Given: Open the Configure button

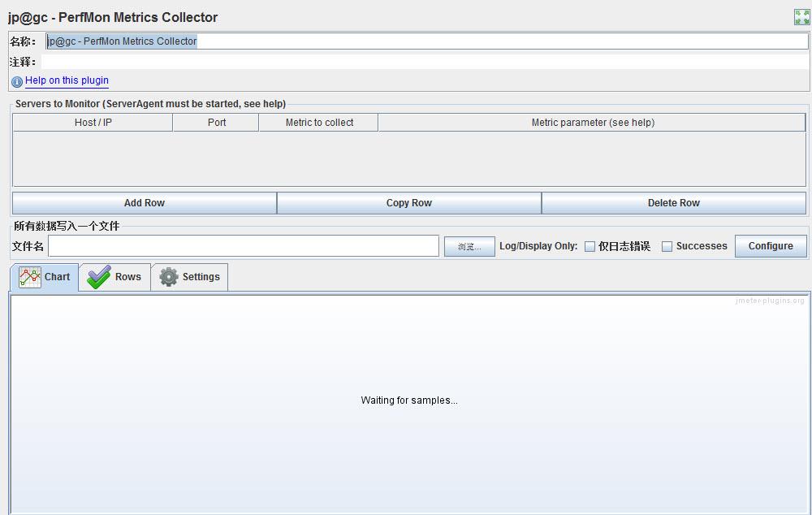Looking at the screenshot, I should point(771,246).
